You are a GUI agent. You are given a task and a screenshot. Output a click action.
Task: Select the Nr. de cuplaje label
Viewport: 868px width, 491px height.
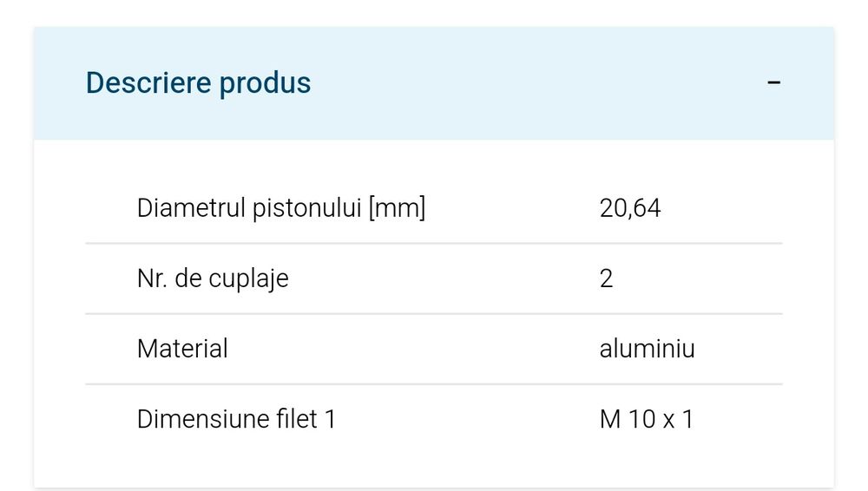pos(213,278)
